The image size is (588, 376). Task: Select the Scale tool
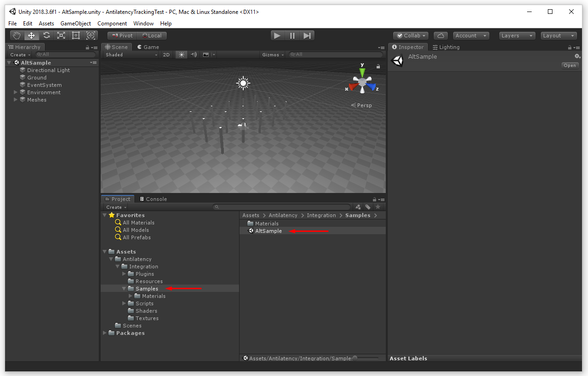coord(61,36)
